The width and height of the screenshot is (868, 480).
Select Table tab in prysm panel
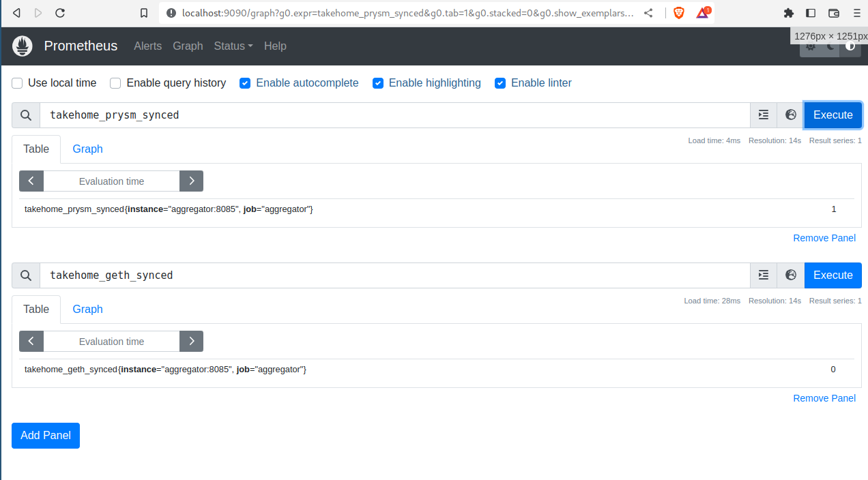[x=36, y=149]
